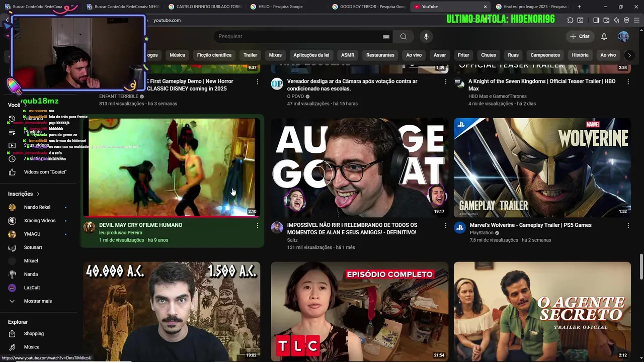Open the account avatar menu
This screenshot has width=644, height=362.
(x=623, y=36)
